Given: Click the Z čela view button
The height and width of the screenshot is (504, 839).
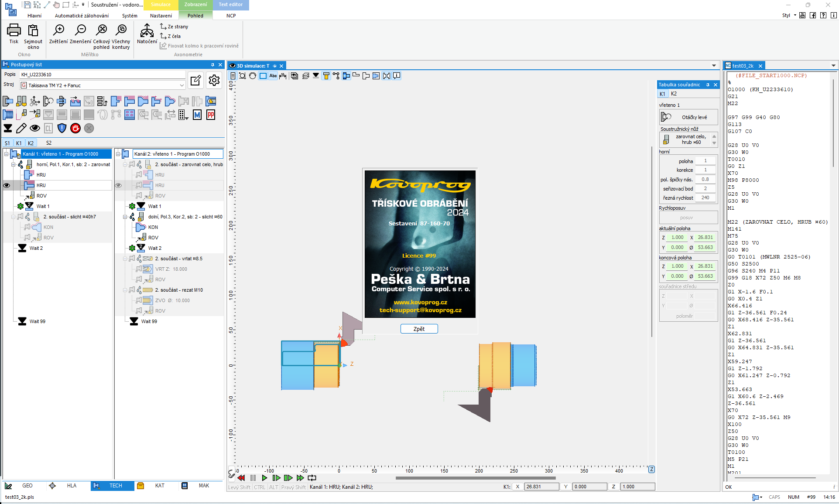Looking at the screenshot, I should pyautogui.click(x=171, y=36).
